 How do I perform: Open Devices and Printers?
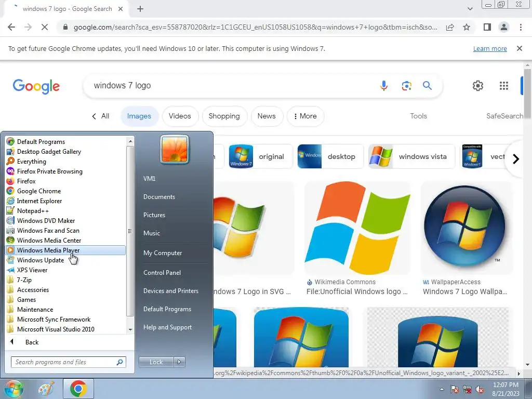click(x=170, y=291)
